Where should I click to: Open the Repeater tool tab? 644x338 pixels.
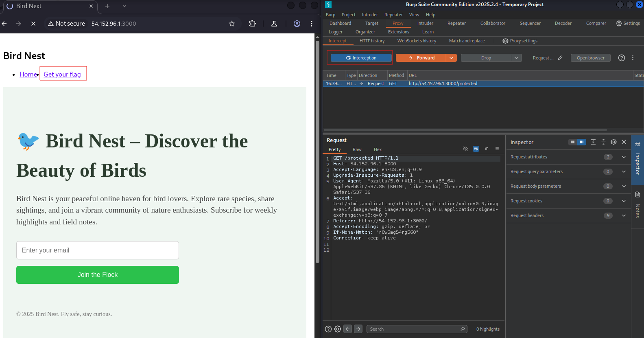coord(456,23)
